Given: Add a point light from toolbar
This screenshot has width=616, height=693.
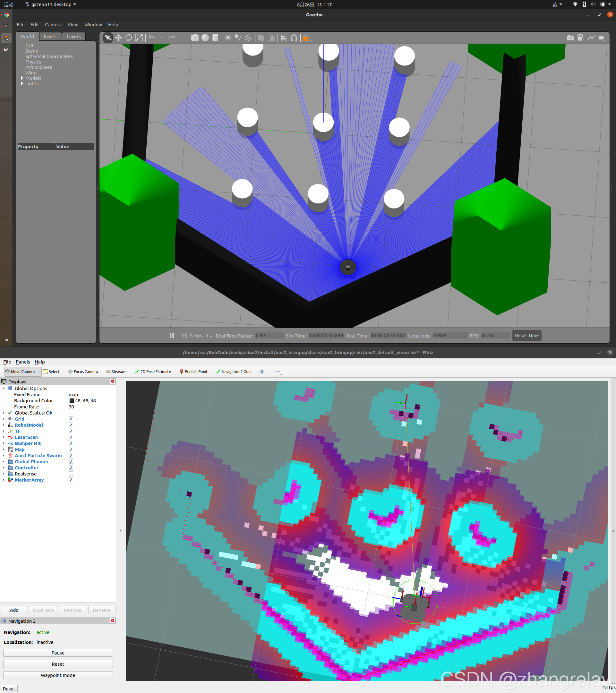Looking at the screenshot, I should (x=228, y=38).
